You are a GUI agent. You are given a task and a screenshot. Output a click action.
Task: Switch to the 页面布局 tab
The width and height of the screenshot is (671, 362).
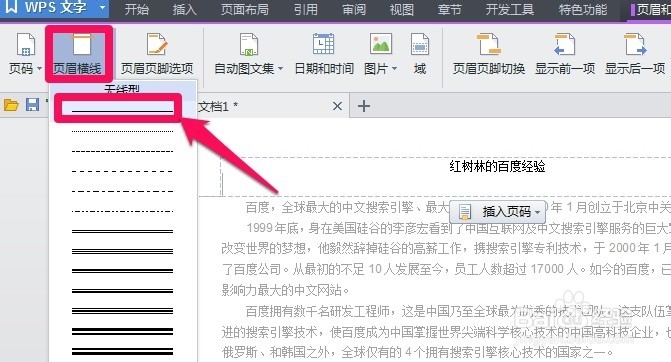point(245,9)
